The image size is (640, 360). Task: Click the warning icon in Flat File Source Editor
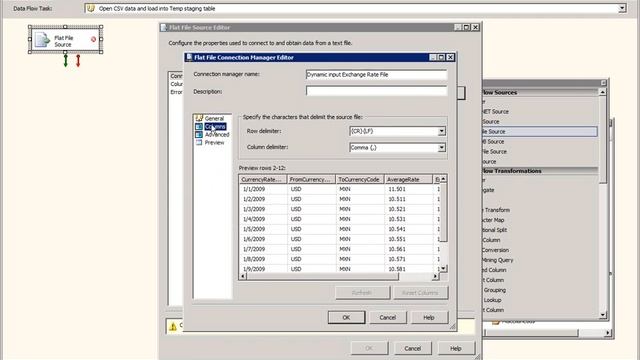click(x=173, y=326)
